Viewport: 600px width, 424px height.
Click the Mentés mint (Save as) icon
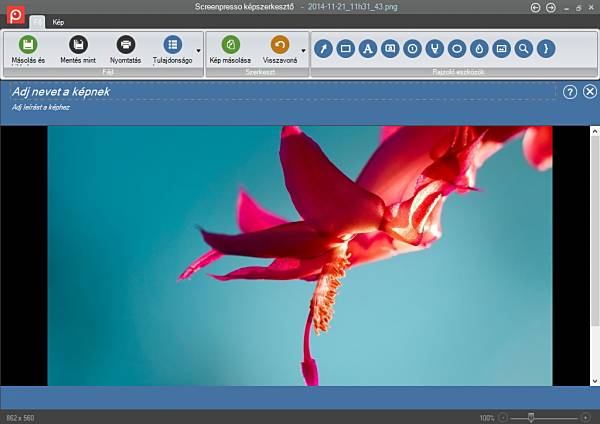[77, 45]
